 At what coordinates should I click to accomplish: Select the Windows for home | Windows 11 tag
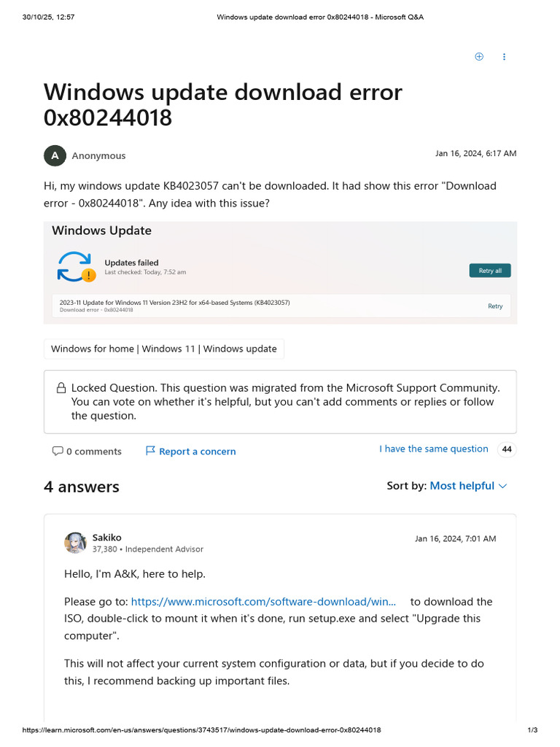pyautogui.click(x=164, y=349)
